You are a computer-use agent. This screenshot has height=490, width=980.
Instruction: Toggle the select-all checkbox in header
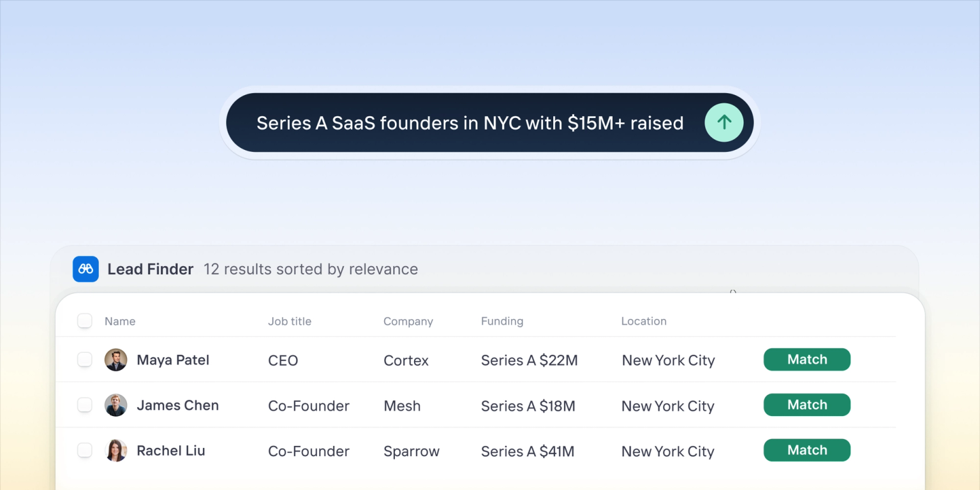85,321
